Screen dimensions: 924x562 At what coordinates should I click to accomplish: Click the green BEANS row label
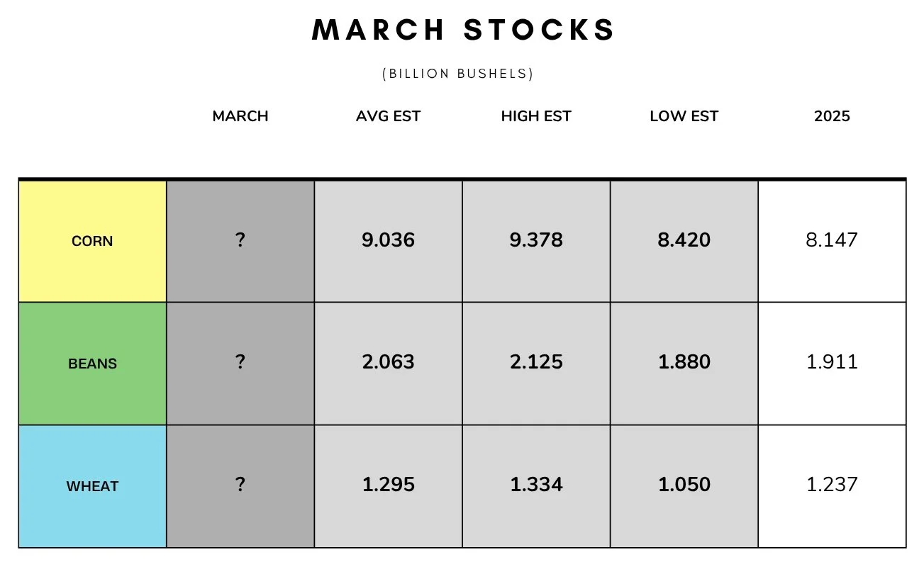point(92,364)
